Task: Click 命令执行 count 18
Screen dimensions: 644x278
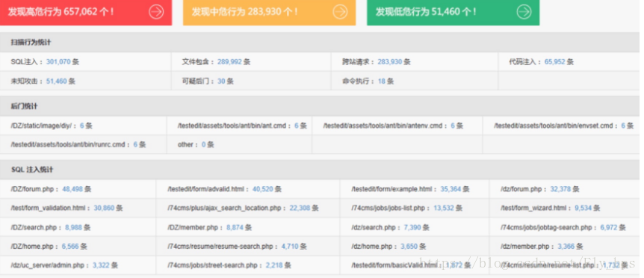Action: (381, 81)
